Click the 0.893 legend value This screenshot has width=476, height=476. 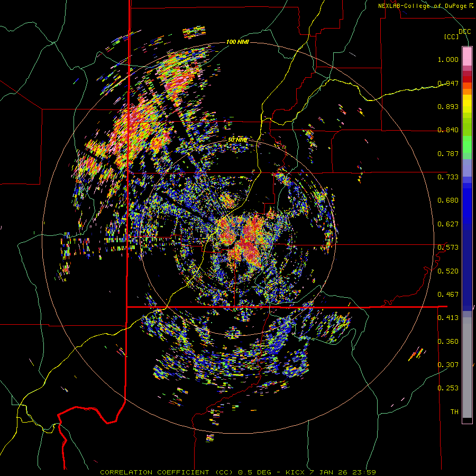coord(448,106)
